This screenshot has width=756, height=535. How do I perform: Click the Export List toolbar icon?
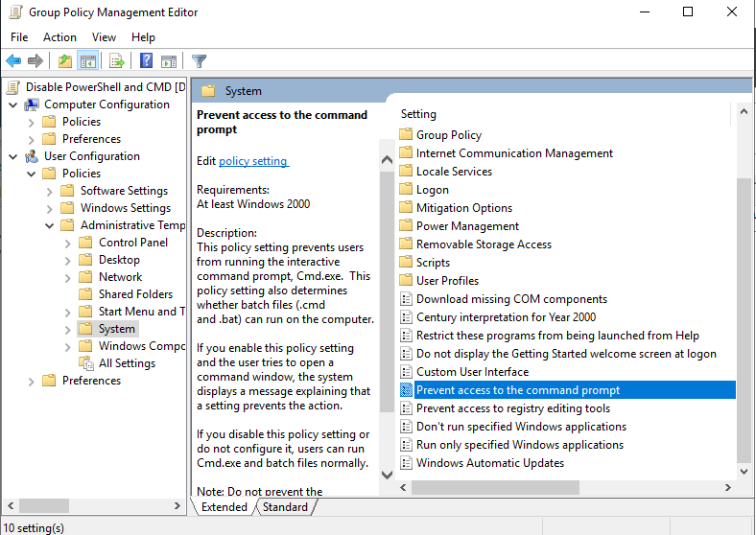[x=117, y=61]
